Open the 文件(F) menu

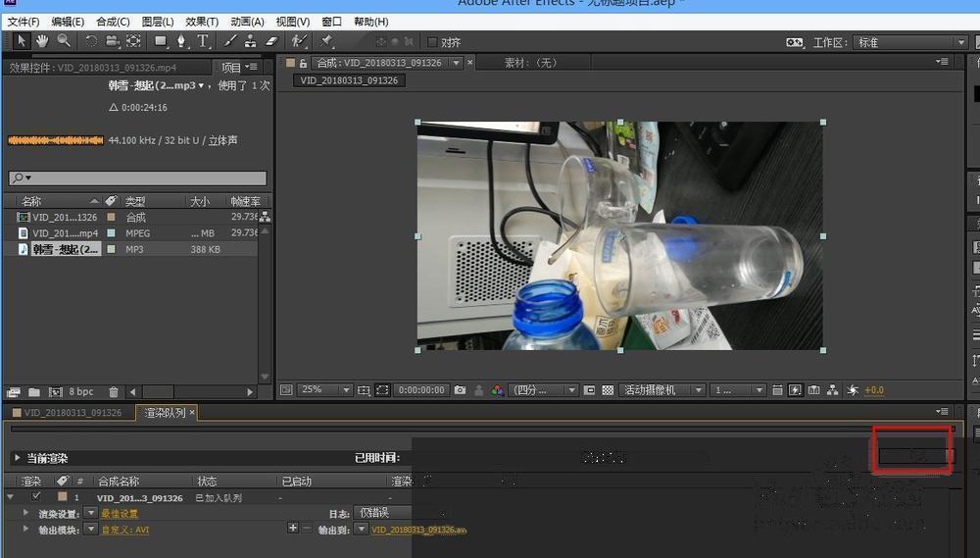pyautogui.click(x=24, y=22)
